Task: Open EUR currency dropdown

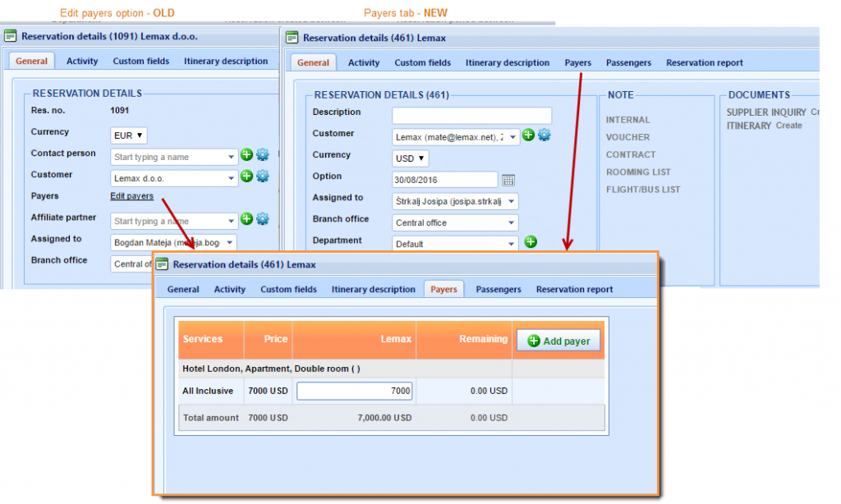Action: [x=129, y=135]
